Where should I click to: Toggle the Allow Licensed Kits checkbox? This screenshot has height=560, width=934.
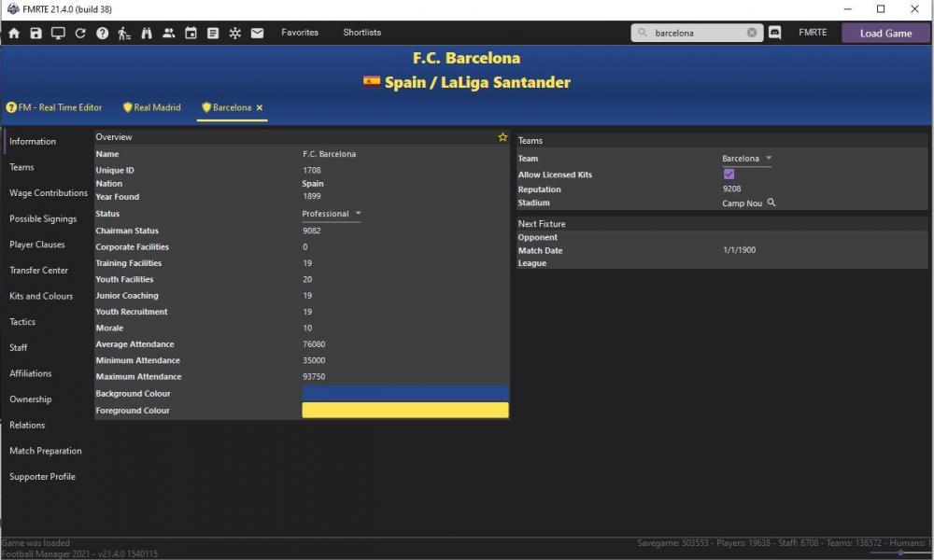point(729,175)
